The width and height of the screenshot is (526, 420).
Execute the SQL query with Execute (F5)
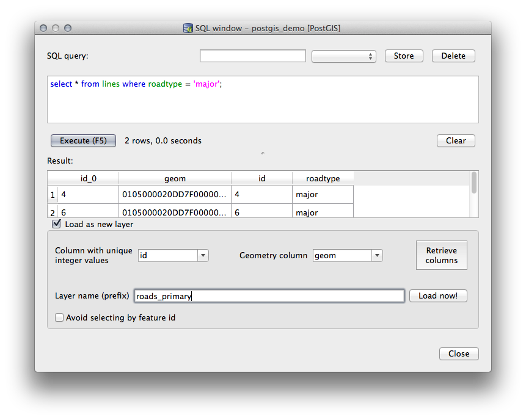point(83,140)
